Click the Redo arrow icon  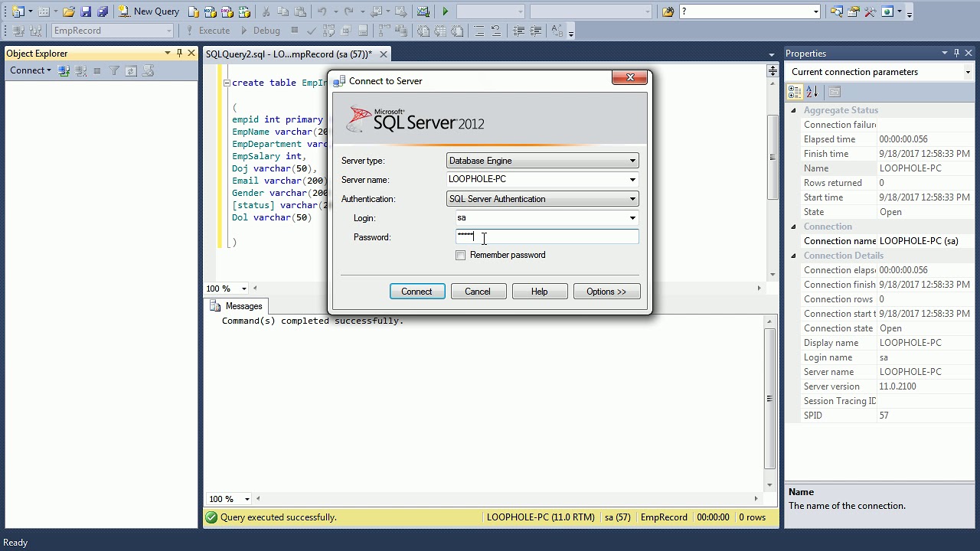[x=349, y=11]
